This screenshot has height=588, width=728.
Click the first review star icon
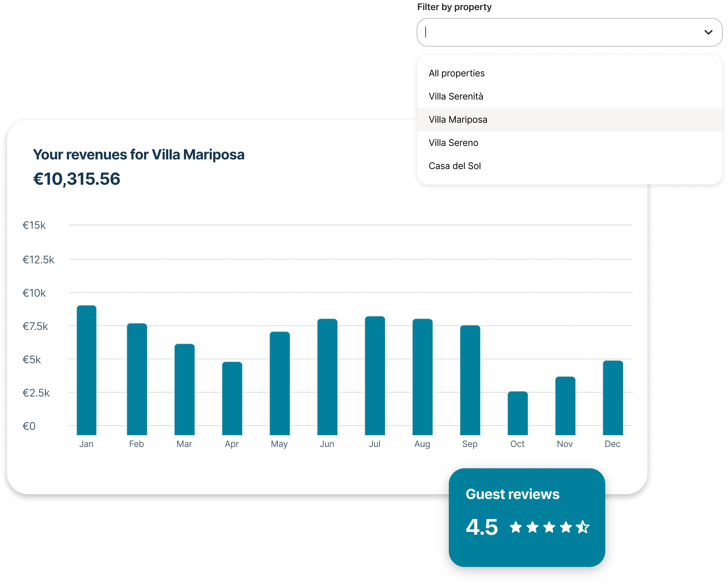516,527
